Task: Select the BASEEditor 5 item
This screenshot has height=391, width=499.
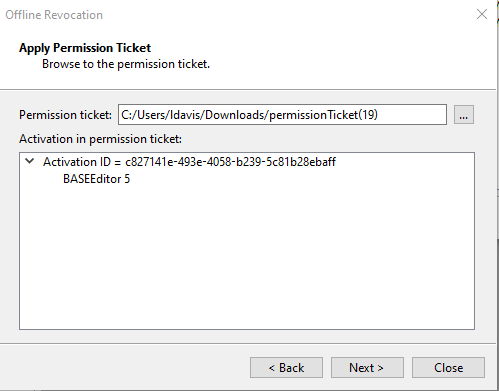Action: coord(96,179)
